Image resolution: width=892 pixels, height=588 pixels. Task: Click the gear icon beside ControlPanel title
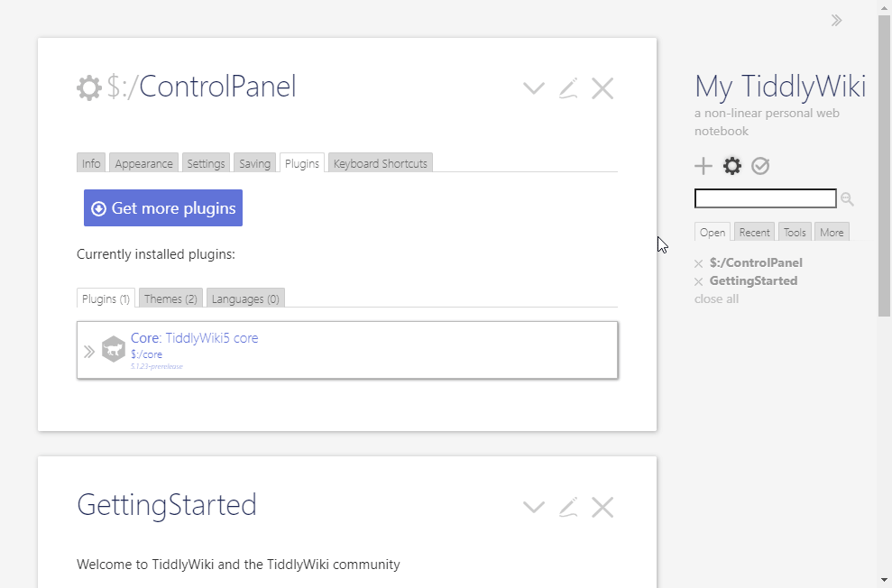click(89, 88)
